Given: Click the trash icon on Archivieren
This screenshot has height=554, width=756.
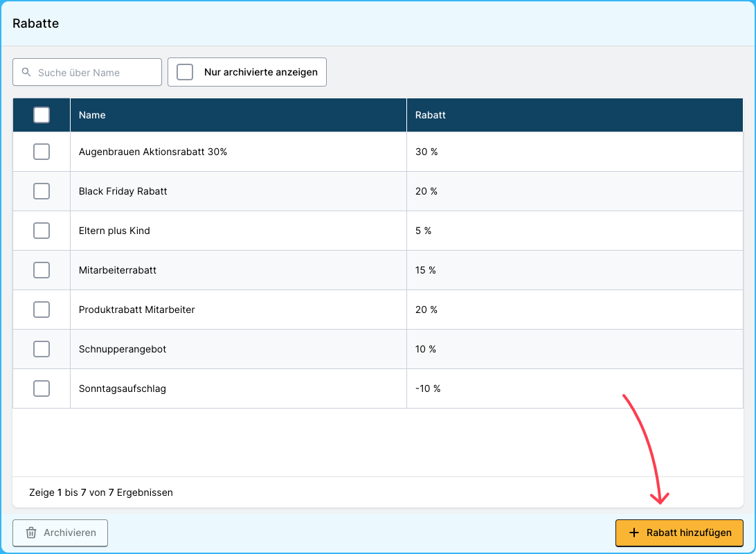Looking at the screenshot, I should click(31, 533).
